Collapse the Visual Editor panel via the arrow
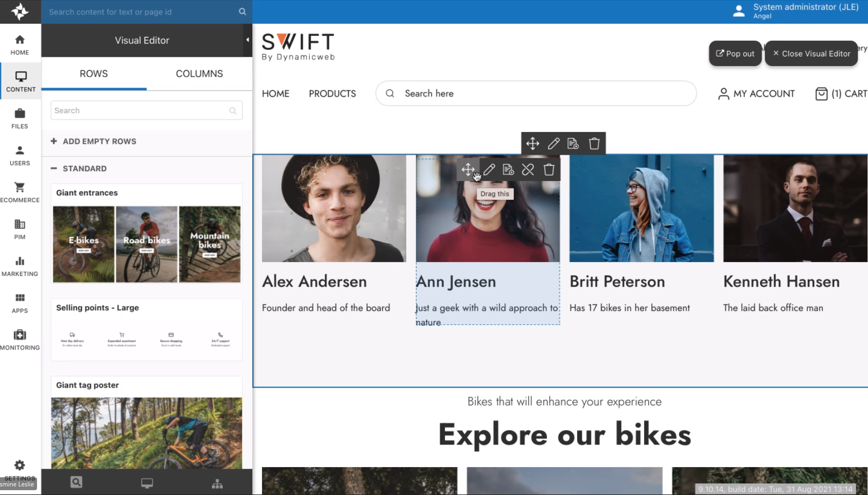The image size is (868, 495). pyautogui.click(x=247, y=40)
